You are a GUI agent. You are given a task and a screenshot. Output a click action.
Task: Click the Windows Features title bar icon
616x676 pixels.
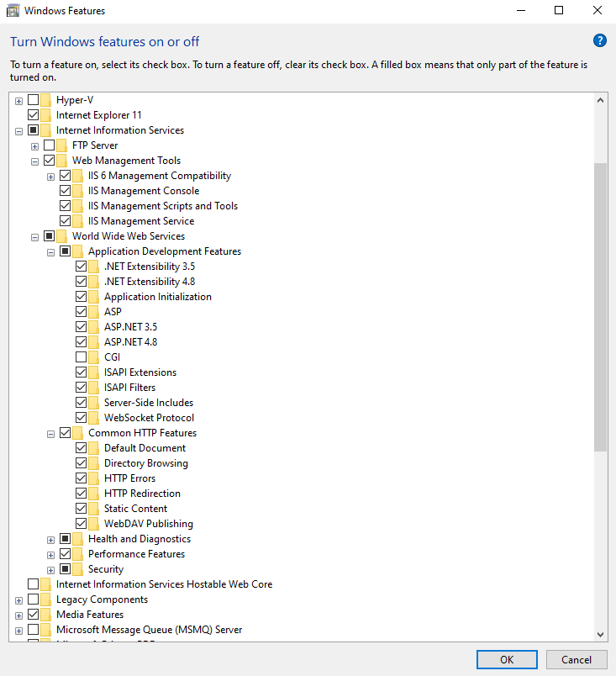point(13,10)
